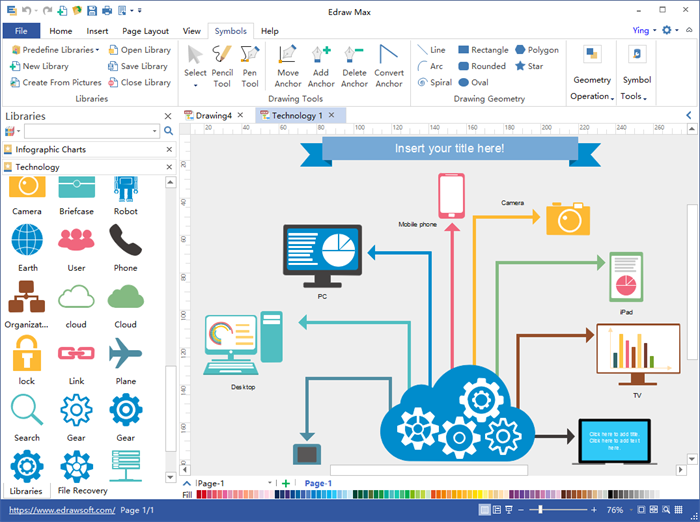Click the Move Anchor tool
Screen dimensions: 700x522
(x=288, y=65)
